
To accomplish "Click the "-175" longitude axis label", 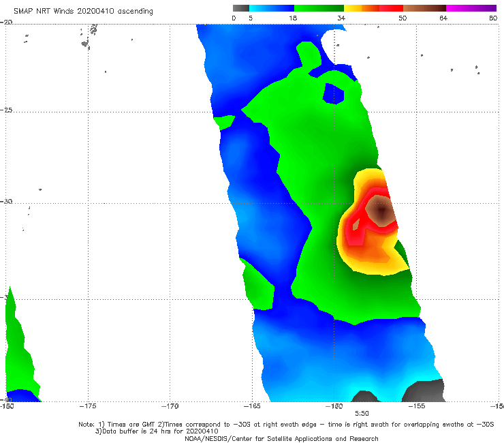I will pyautogui.click(x=88, y=406).
